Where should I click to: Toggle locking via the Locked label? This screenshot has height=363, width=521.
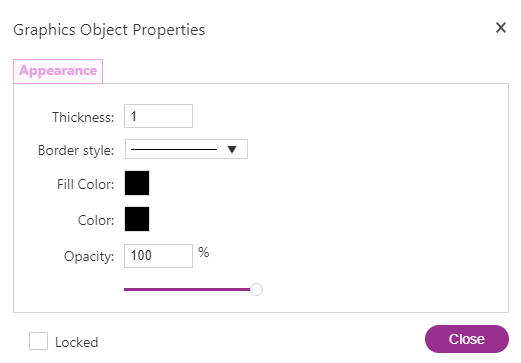coord(77,342)
